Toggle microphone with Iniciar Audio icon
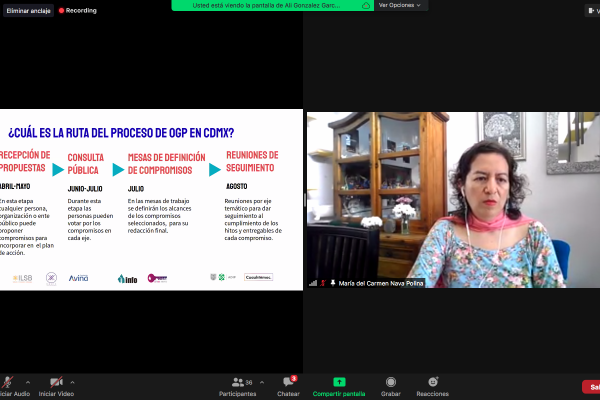Screen dimensions: 600x400 [7, 382]
